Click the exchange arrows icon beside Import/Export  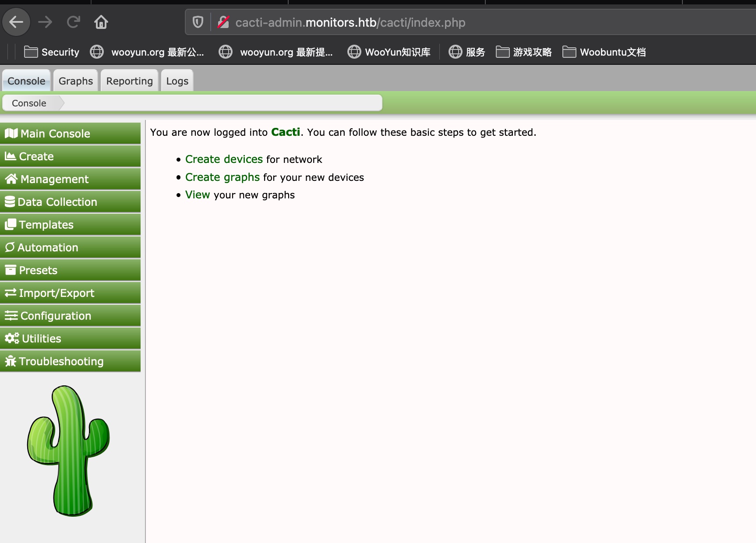click(11, 293)
